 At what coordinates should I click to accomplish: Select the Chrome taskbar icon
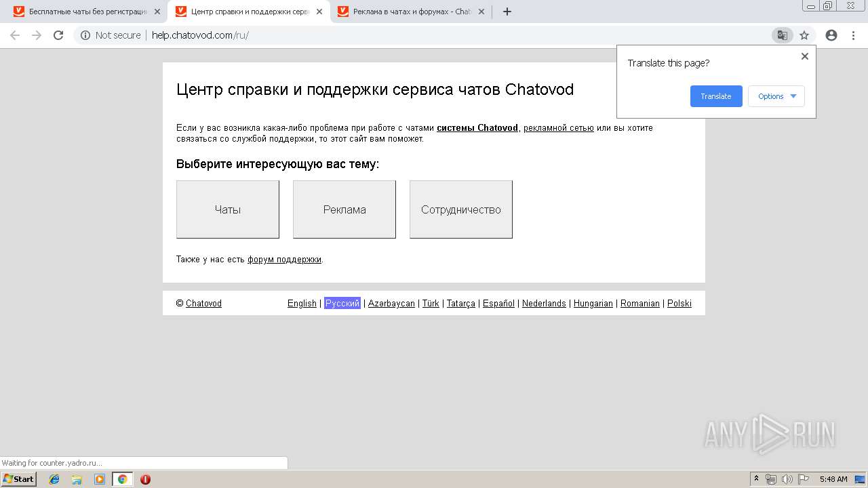122,479
